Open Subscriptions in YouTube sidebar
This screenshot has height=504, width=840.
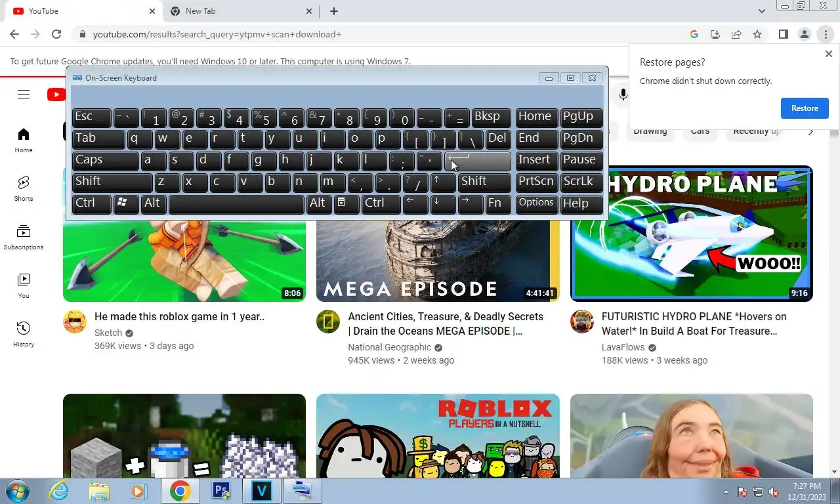[24, 238]
